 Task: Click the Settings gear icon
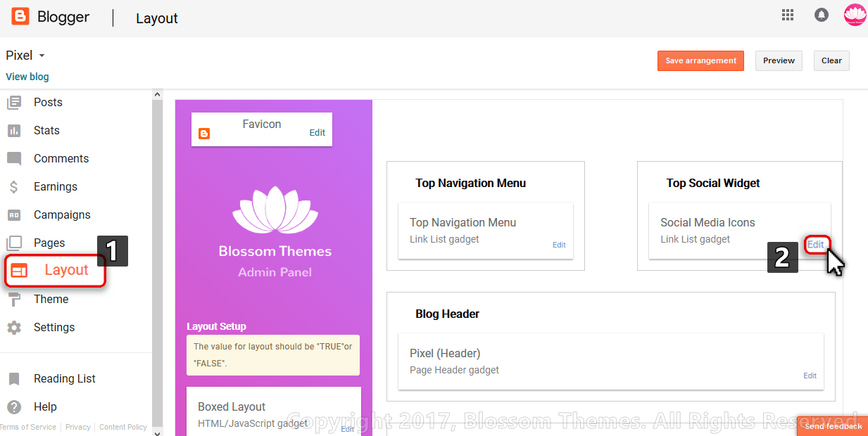click(x=14, y=328)
